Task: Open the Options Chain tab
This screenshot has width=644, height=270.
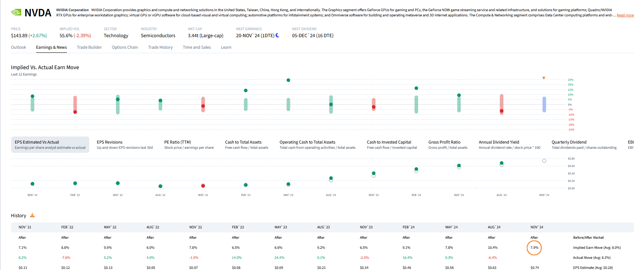Action: [125, 47]
